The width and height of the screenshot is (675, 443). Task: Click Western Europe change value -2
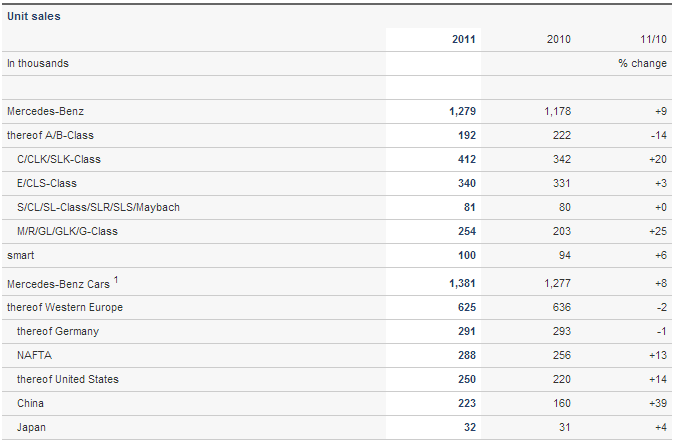[x=662, y=307]
